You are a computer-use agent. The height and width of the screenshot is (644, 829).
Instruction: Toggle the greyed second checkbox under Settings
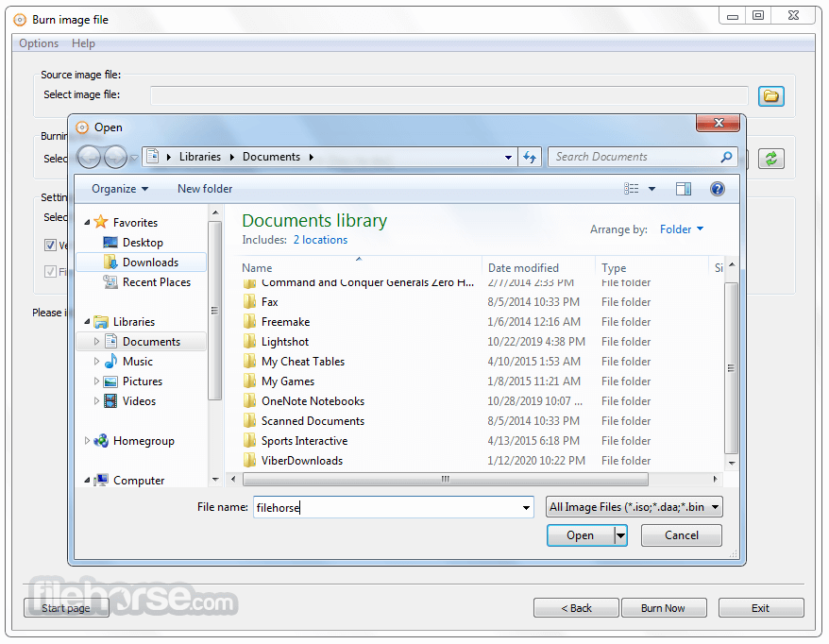50,272
